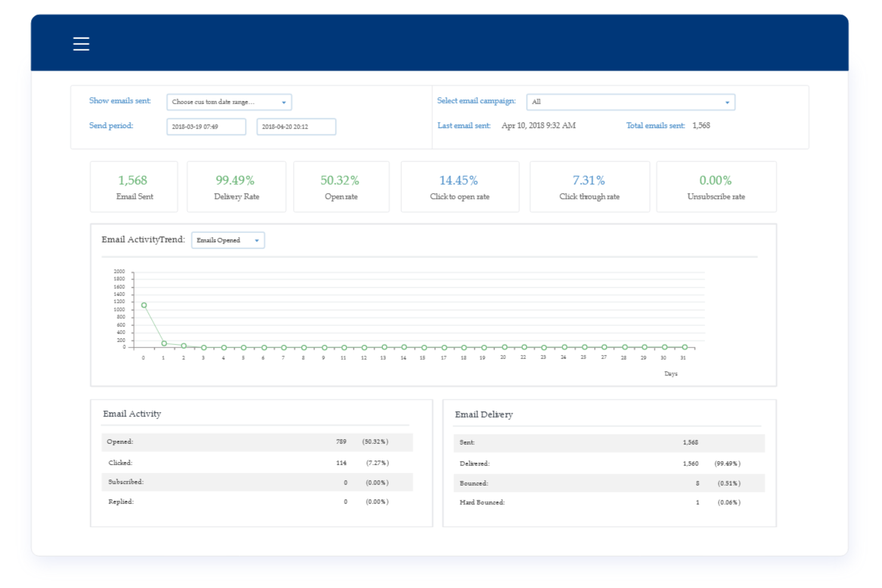
Task: Open the hamburger navigation menu
Action: pyautogui.click(x=81, y=43)
